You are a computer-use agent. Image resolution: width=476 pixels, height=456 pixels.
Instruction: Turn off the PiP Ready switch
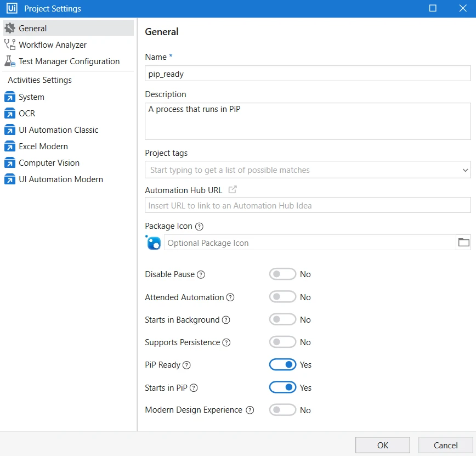(x=282, y=364)
